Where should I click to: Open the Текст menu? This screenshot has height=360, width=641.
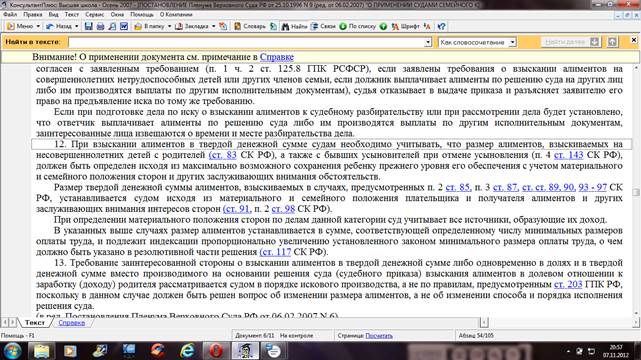(72, 14)
